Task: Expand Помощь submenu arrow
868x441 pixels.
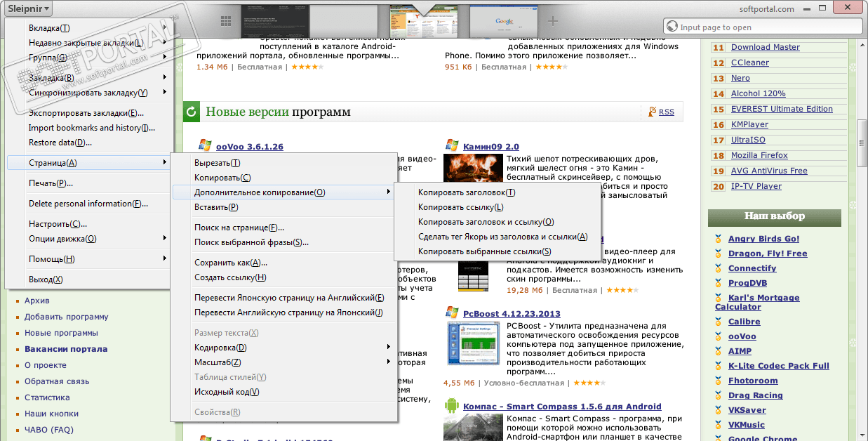Action: click(164, 258)
